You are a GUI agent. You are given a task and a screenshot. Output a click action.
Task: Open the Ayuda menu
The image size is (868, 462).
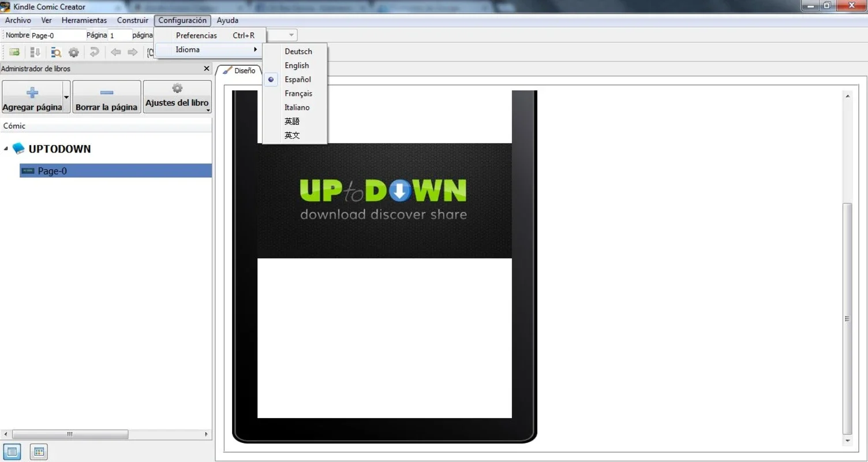(x=227, y=20)
